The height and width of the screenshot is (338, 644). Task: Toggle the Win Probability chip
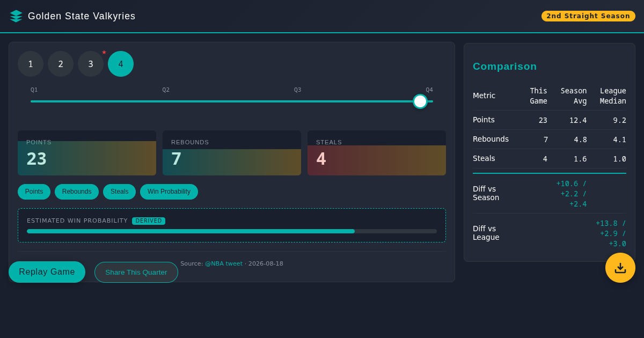click(x=169, y=192)
